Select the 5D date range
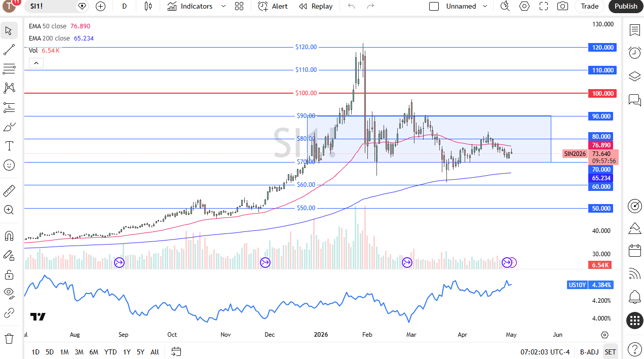Viewport: 644px width, 359px height. coord(50,352)
